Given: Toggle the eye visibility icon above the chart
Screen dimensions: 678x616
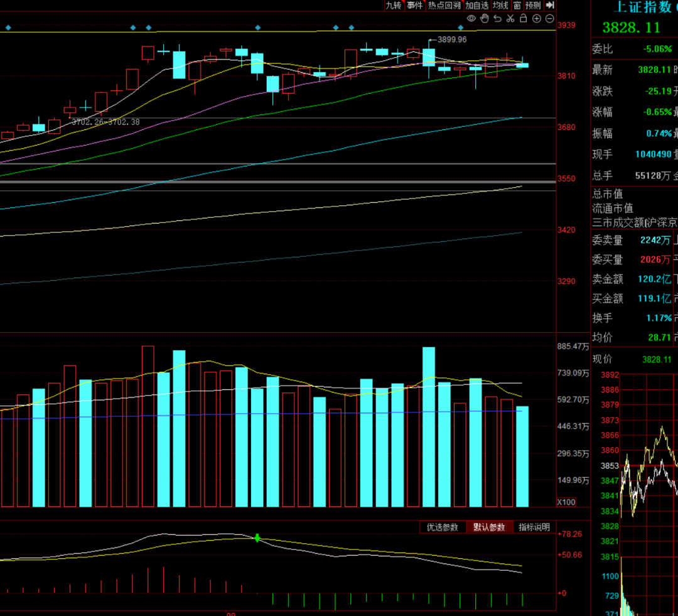Looking at the screenshot, I should (x=471, y=19).
